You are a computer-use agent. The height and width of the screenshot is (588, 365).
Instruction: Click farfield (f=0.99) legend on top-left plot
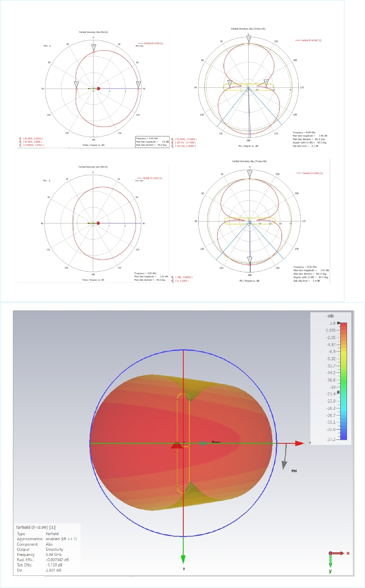(x=150, y=43)
